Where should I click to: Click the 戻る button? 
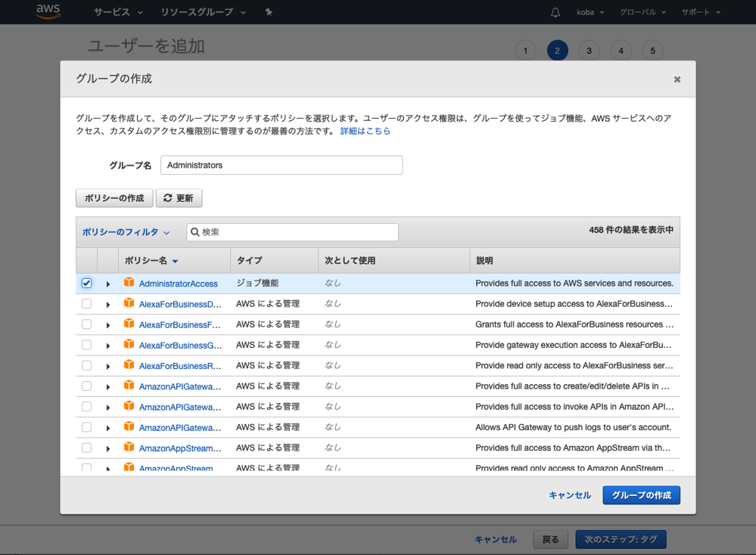[x=551, y=540]
